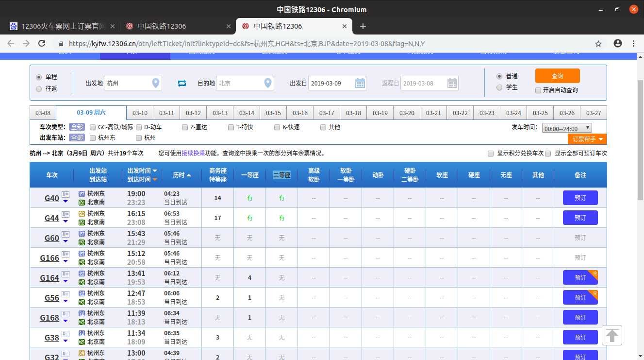Expand G168 stop details triangle
The height and width of the screenshot is (360, 644).
point(66,322)
